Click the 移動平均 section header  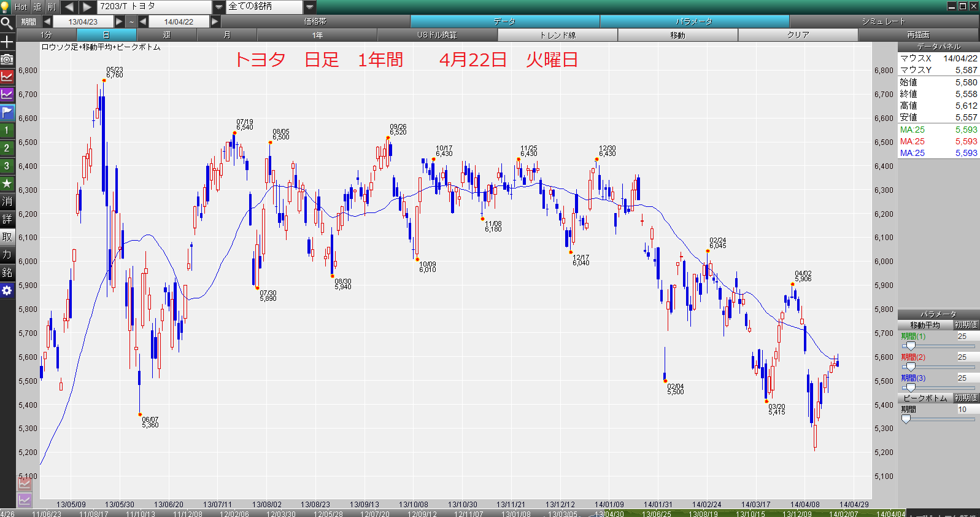pos(925,325)
